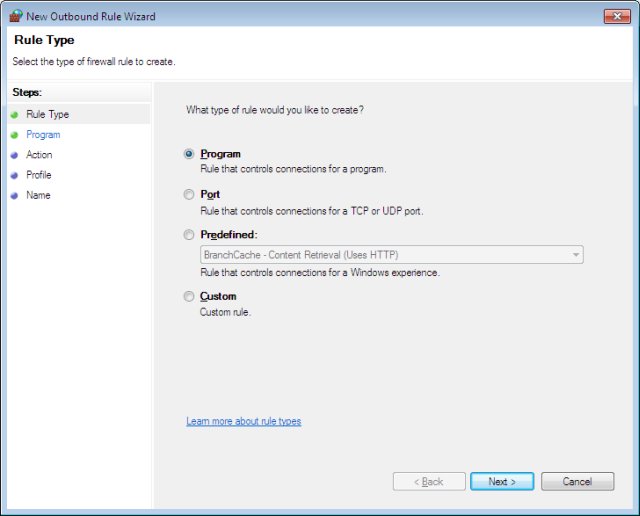This screenshot has width=640, height=516.
Task: Click the blue bullet beside Profile step
Action: coord(14,175)
